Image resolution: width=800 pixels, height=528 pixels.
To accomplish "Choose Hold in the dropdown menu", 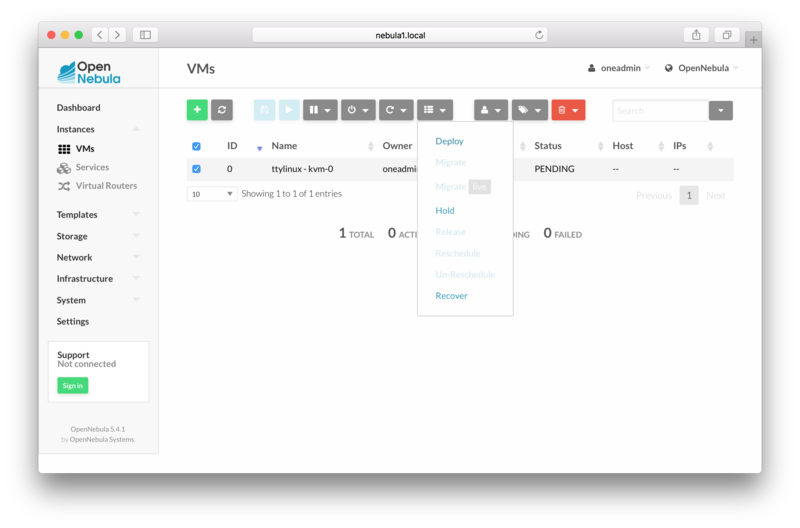I will point(445,210).
